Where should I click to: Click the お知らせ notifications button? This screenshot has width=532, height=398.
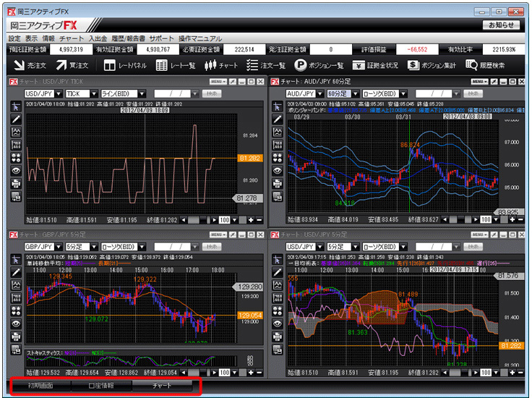501,25
